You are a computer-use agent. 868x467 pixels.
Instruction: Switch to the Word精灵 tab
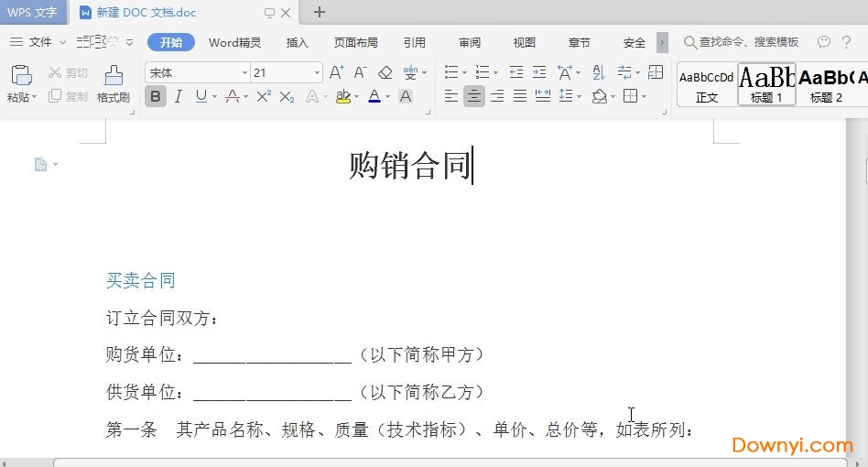(x=234, y=43)
